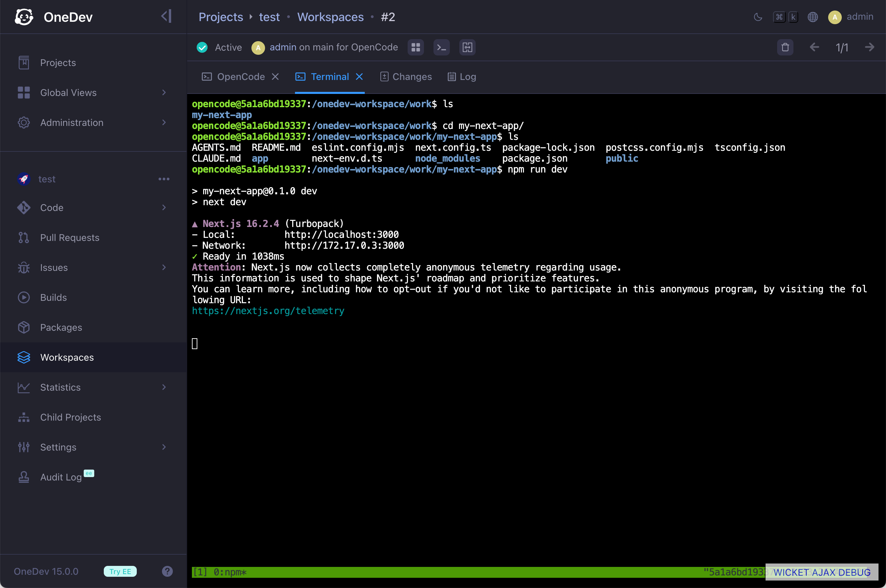Viewport: 886px width, 588px height.
Task: Click the Workspaces breadcrumb link
Action: (x=330, y=17)
